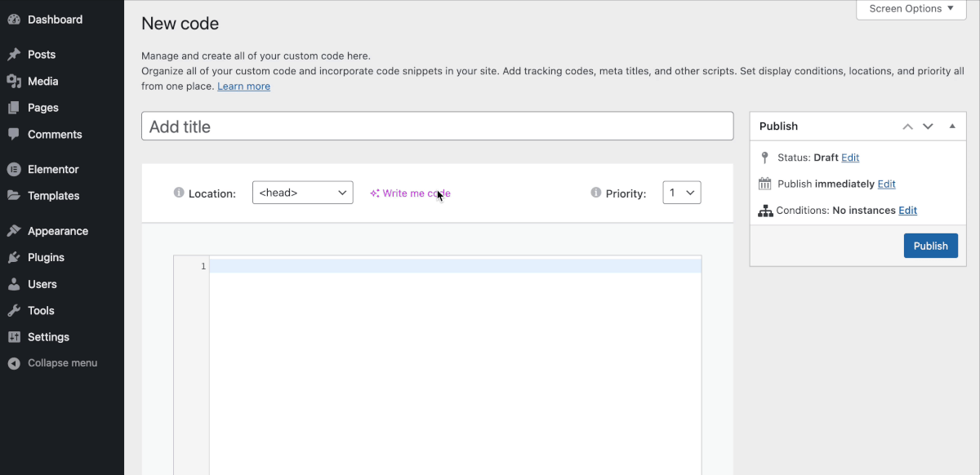Viewport: 980px width, 475px height.
Task: Click the Dashboard icon in the sidebar
Action: tap(15, 19)
